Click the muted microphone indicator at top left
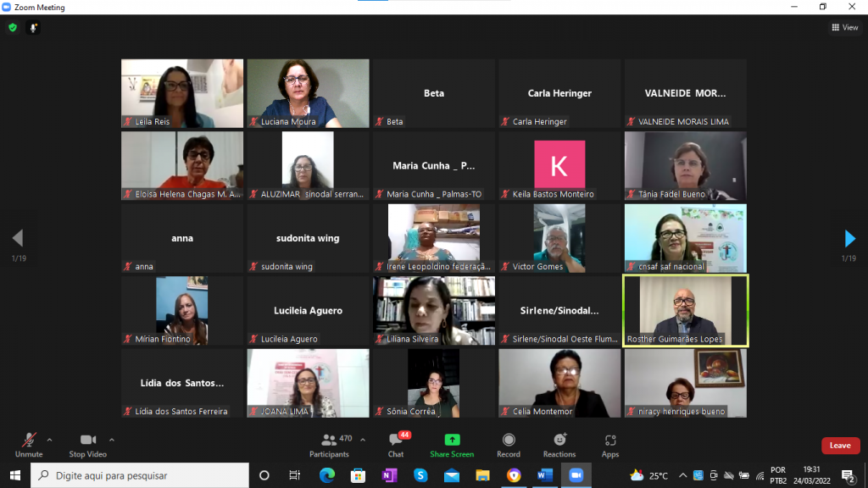The height and width of the screenshot is (488, 868). (x=34, y=27)
